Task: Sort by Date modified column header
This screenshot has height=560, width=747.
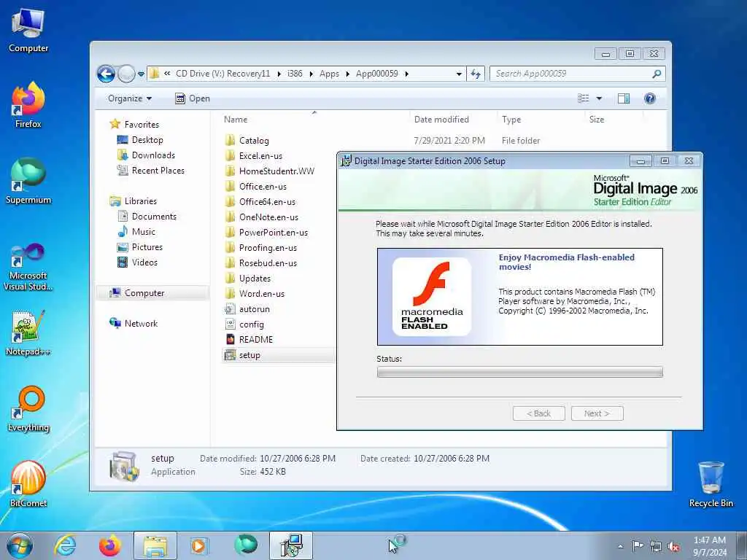Action: 453,120
